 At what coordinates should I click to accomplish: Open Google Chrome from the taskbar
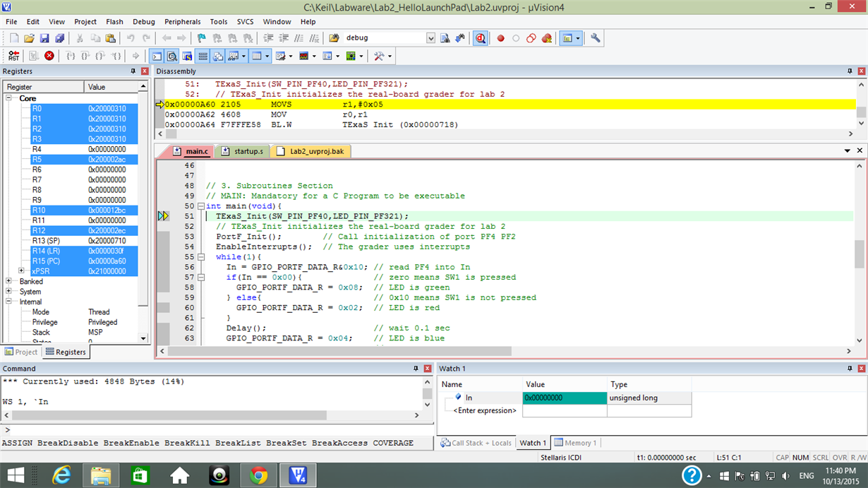coord(258,475)
